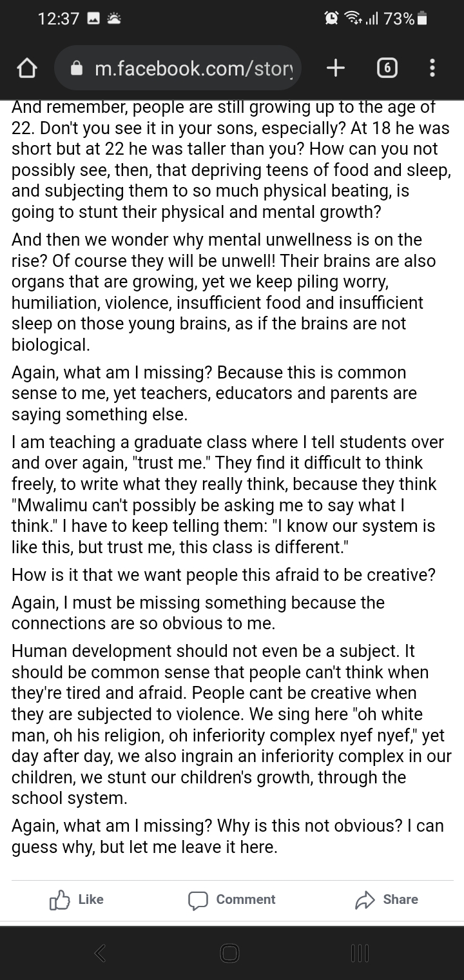Tap the 12:37 clock in status bar
Screen dimensions: 464x980
[59, 19]
